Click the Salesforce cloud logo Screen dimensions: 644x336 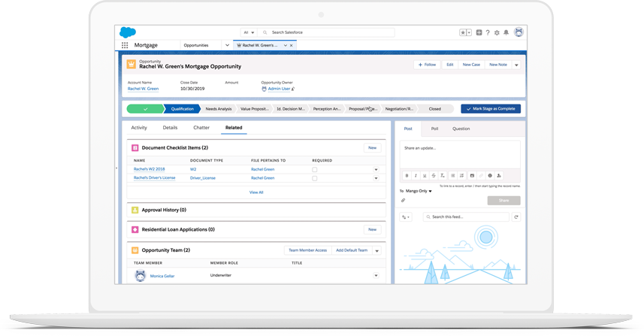128,32
